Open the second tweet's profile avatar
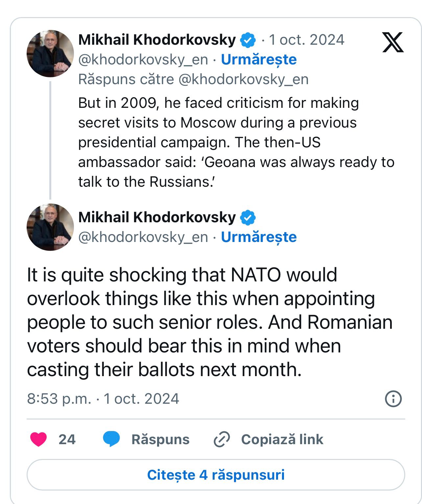The image size is (422, 504). (x=50, y=227)
